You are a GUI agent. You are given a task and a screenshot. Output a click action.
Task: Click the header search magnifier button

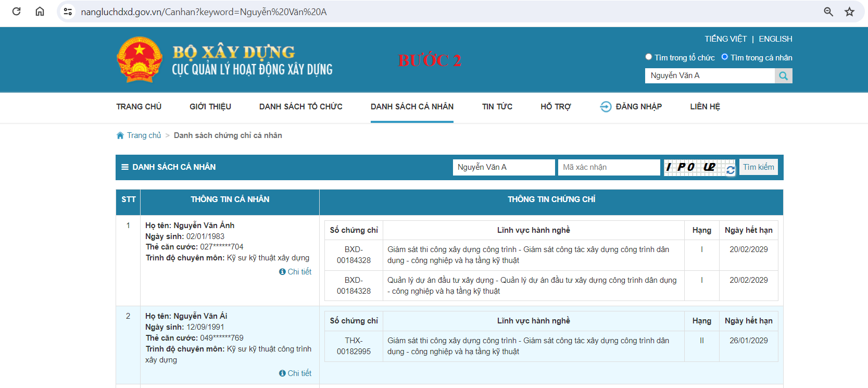(783, 76)
